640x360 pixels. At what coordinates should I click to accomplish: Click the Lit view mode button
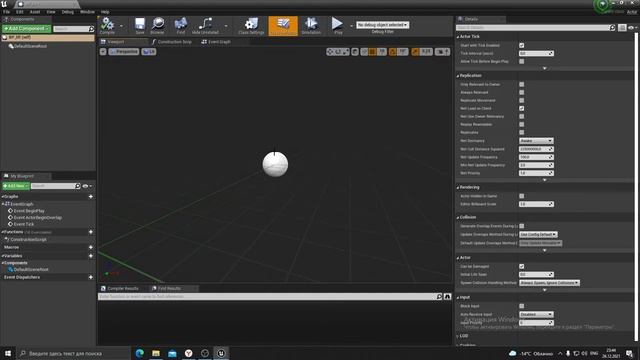(149, 51)
